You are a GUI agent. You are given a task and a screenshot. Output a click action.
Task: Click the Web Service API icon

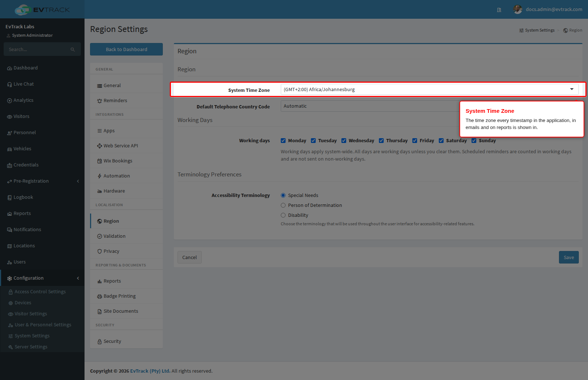click(x=100, y=146)
